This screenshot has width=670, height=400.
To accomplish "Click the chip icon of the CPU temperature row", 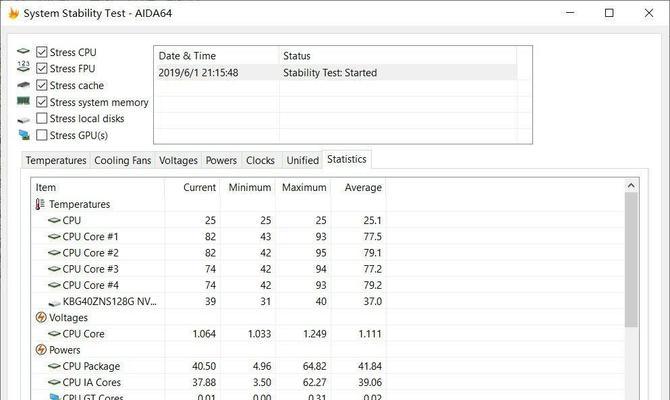I will [54, 221].
